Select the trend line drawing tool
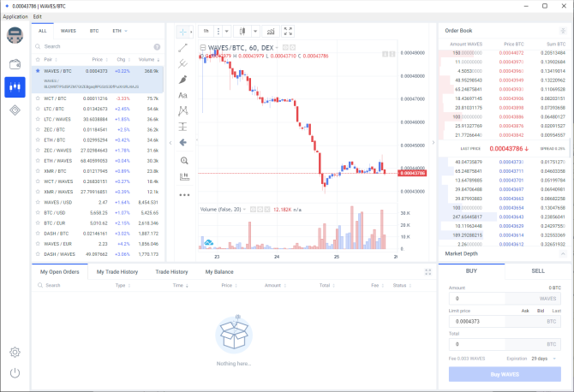574x392 pixels. (x=182, y=48)
